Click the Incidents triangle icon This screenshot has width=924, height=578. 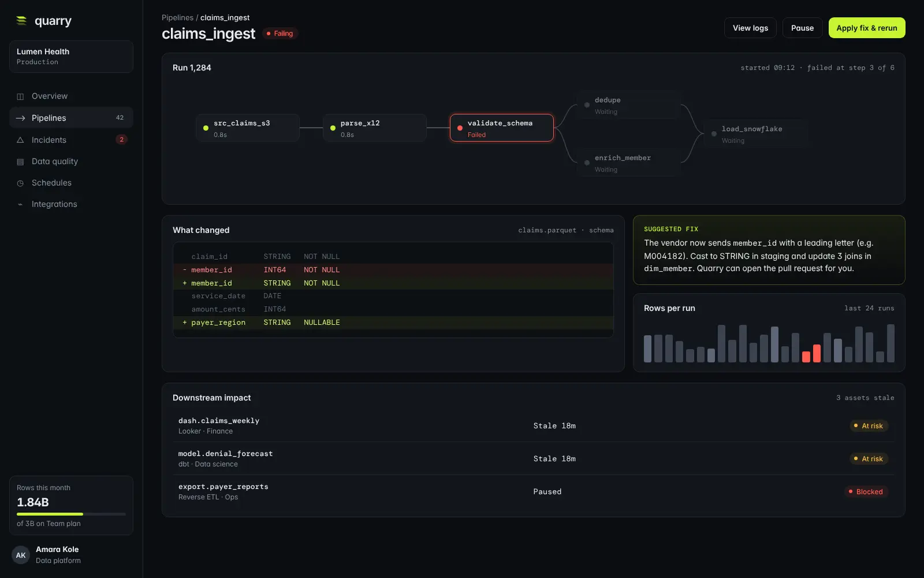[20, 140]
